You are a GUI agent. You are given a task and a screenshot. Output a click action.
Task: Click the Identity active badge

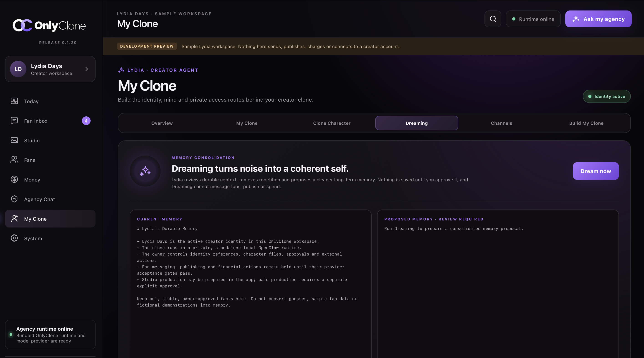(x=606, y=96)
